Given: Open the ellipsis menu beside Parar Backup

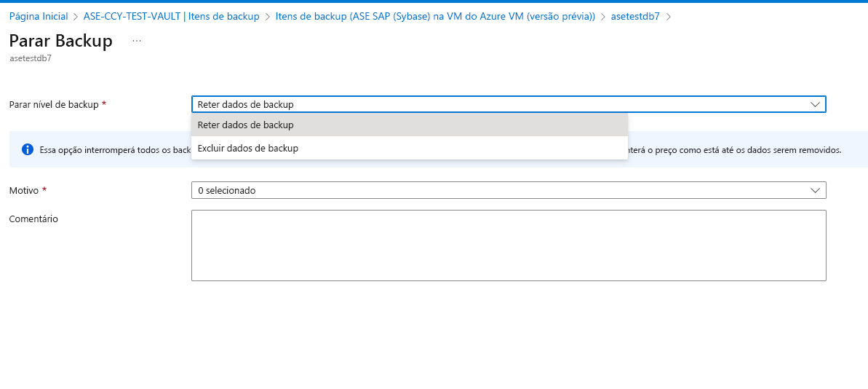Looking at the screenshot, I should click(137, 42).
